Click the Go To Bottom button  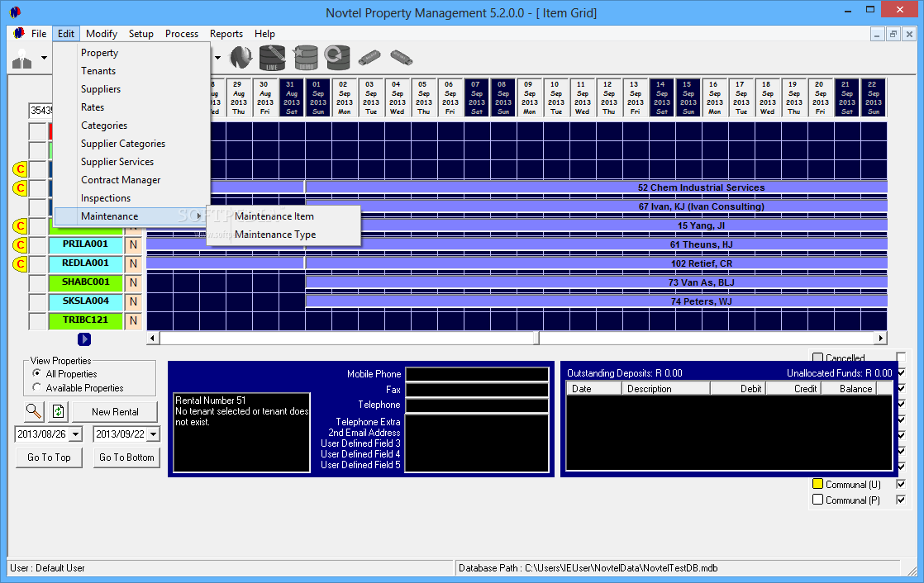[x=126, y=457]
